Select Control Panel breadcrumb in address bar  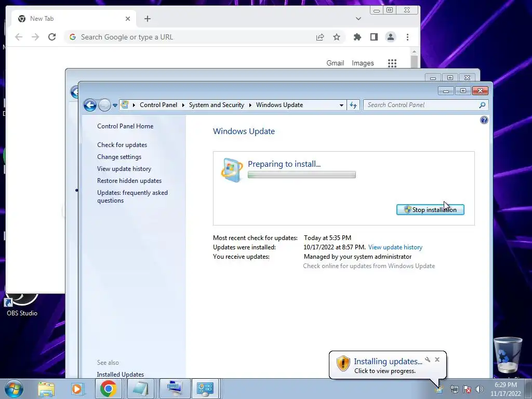coord(158,105)
